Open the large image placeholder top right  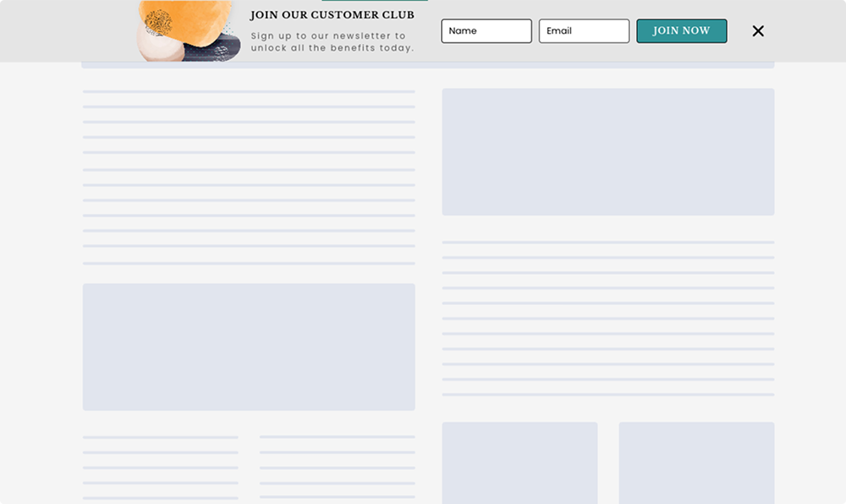pyautogui.click(x=607, y=151)
